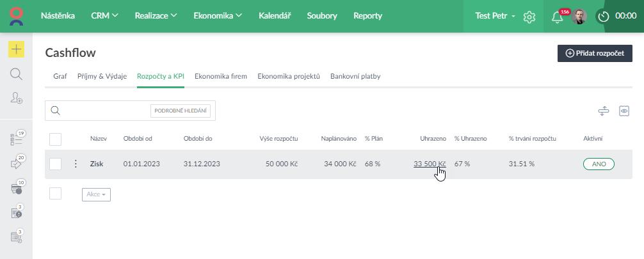This screenshot has height=259, width=644.
Task: Open the sidebar search magnifier icon
Action: [17, 74]
